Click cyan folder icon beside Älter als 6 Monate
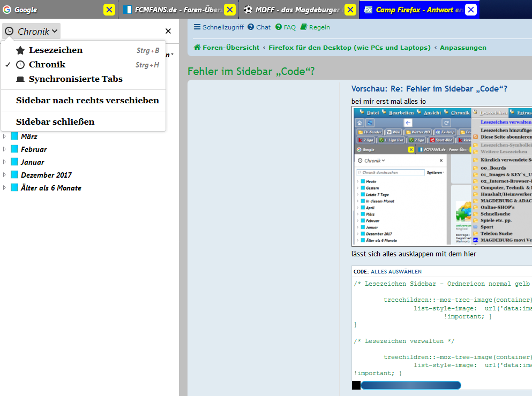Screen dimensions: 532x396 [x=14, y=187]
